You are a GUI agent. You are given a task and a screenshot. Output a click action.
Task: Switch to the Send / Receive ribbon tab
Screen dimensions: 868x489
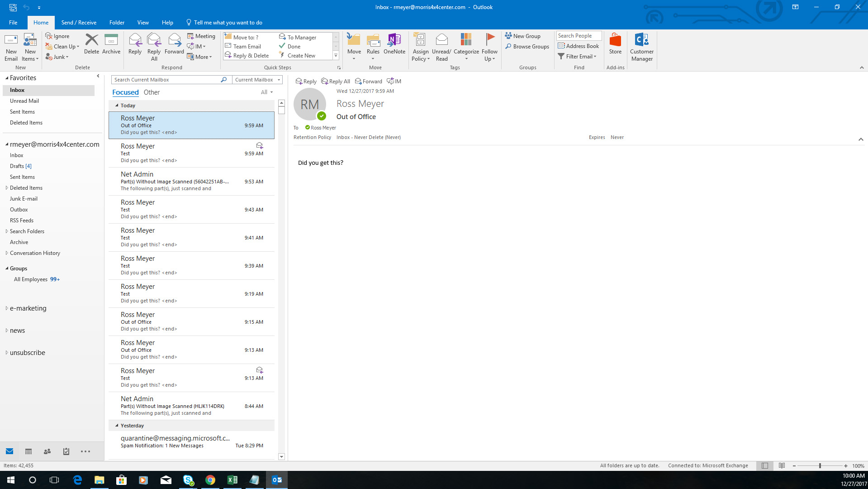[x=79, y=22]
